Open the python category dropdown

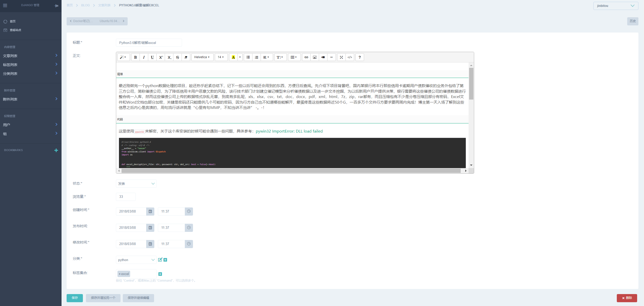click(136, 260)
